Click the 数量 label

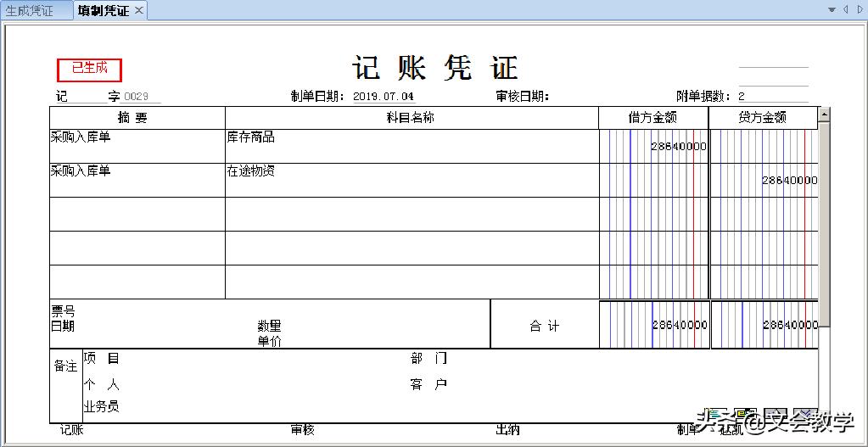click(269, 327)
